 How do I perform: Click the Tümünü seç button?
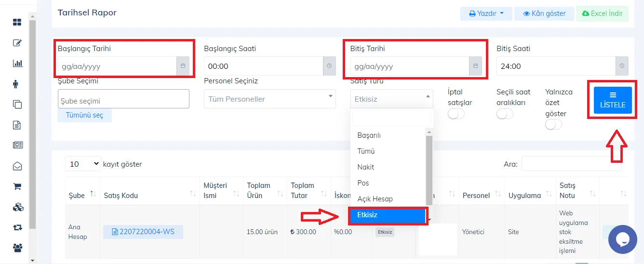pyautogui.click(x=84, y=115)
